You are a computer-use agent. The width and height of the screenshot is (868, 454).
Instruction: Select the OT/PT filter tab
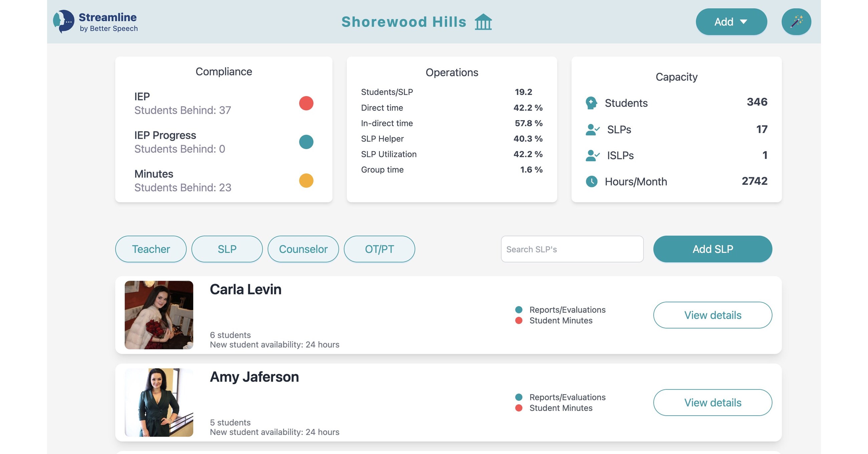point(379,249)
